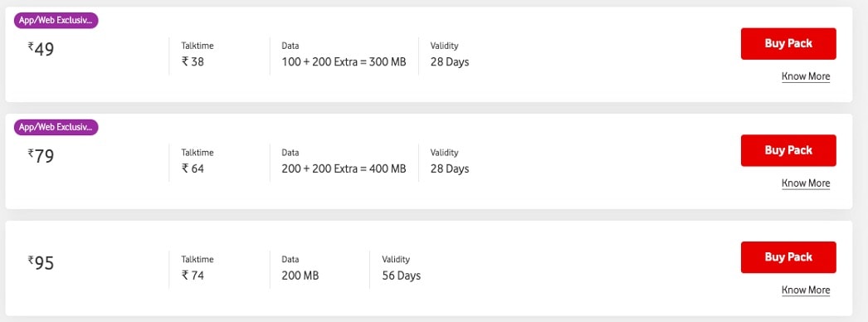Click the ₹ 38 talktime value
Viewport: 868px width, 322px height.
click(x=193, y=62)
